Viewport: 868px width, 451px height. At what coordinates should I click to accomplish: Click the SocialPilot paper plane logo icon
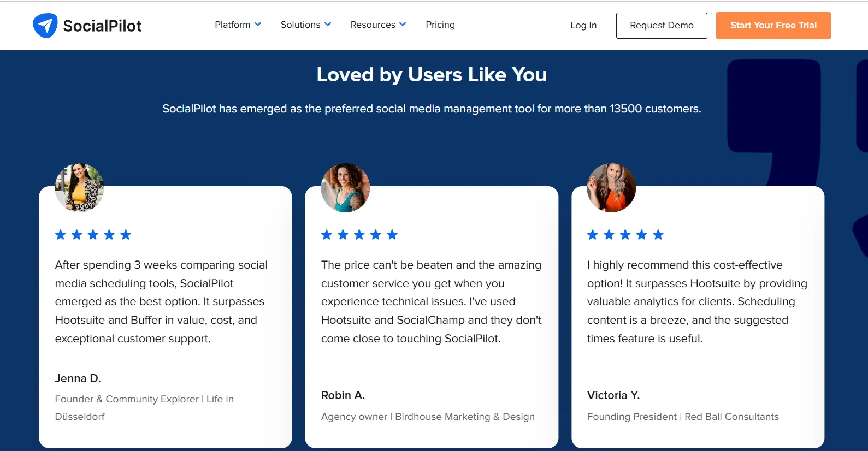[45, 26]
